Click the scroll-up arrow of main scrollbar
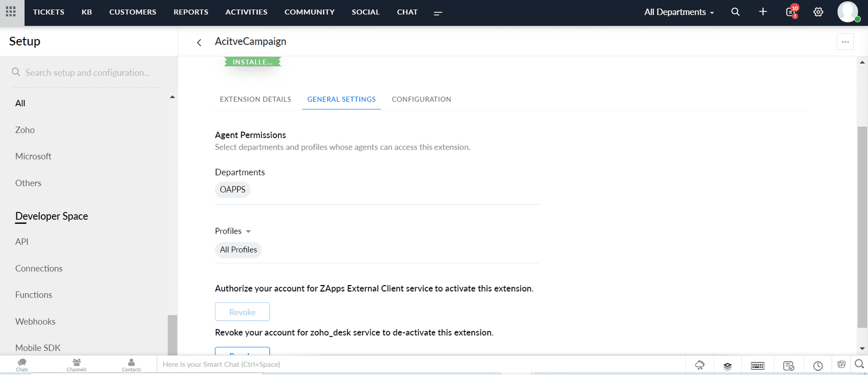The image size is (868, 375). pyautogui.click(x=862, y=63)
